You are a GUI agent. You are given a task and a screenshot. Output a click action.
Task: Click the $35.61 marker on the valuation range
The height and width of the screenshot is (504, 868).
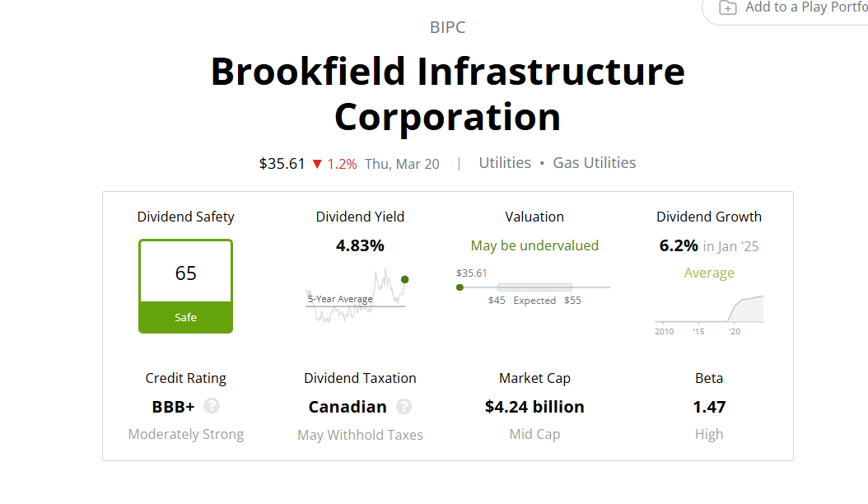coord(460,287)
